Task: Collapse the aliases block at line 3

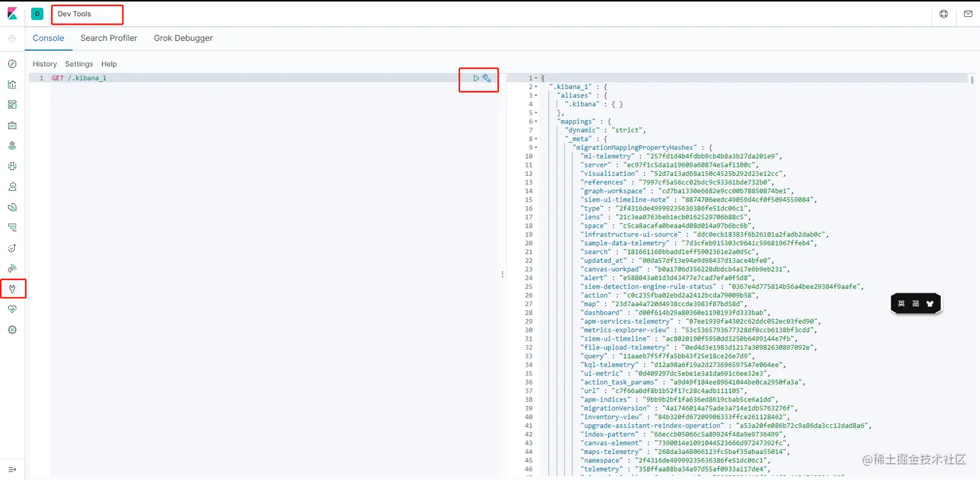Action: [536, 95]
